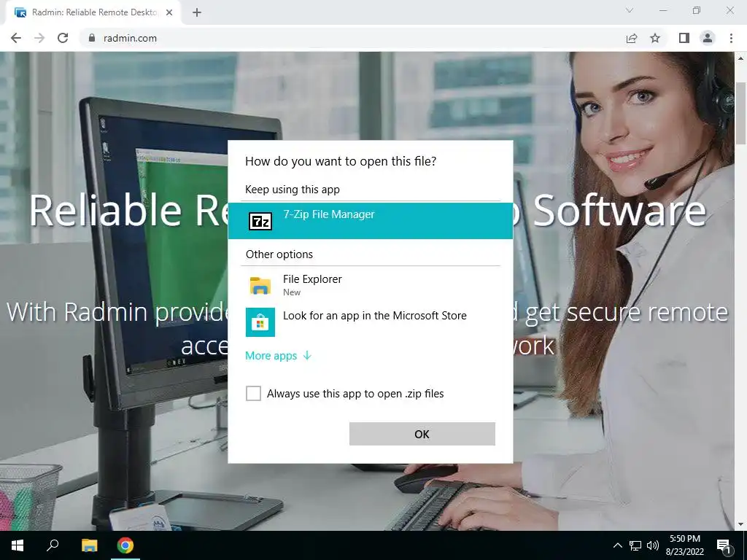Reload the radmin.com page

[x=63, y=38]
